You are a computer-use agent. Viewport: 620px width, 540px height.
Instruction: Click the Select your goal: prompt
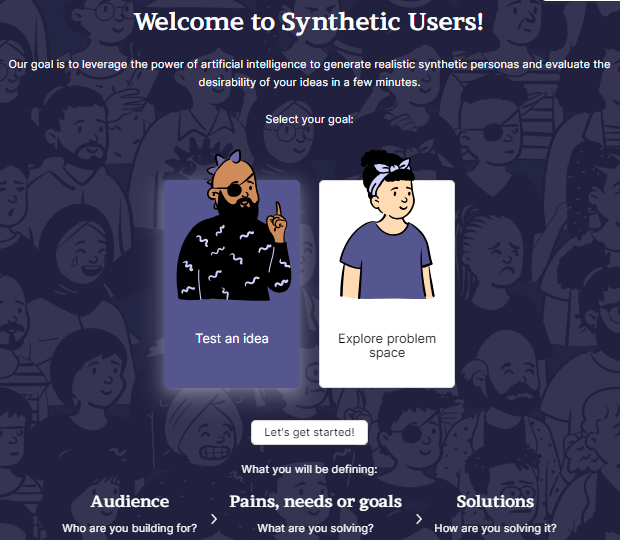(x=309, y=119)
